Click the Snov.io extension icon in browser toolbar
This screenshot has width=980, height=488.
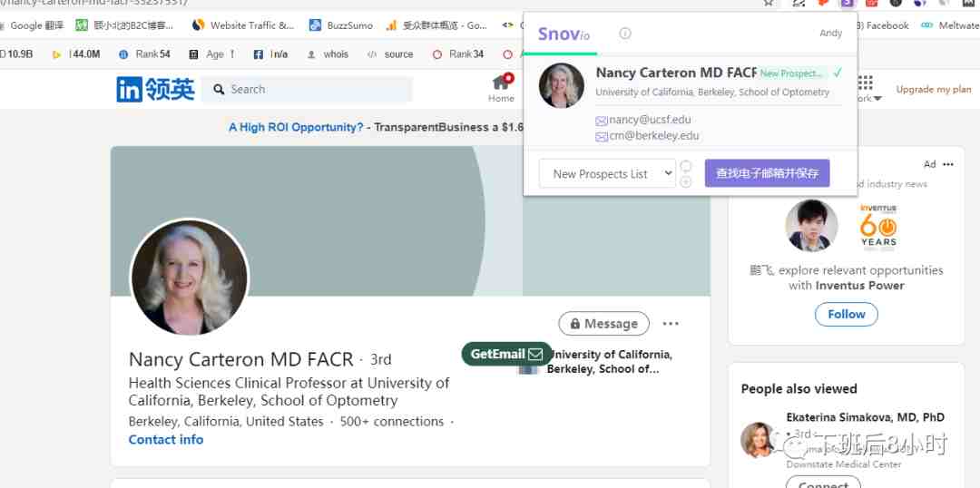(x=847, y=3)
